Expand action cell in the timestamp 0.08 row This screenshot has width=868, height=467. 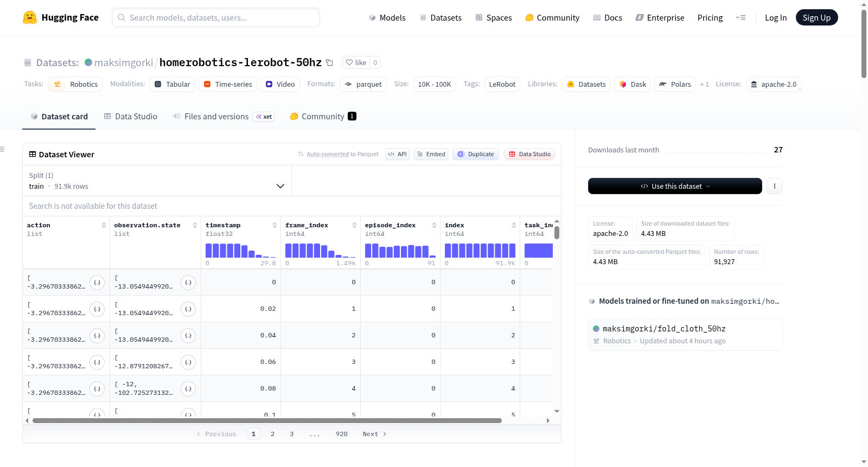[x=97, y=389]
